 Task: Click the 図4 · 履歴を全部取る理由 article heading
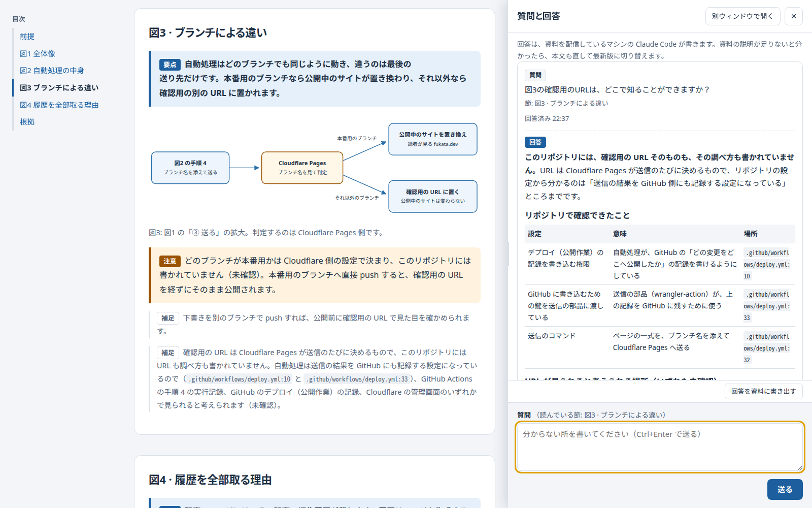tap(210, 480)
